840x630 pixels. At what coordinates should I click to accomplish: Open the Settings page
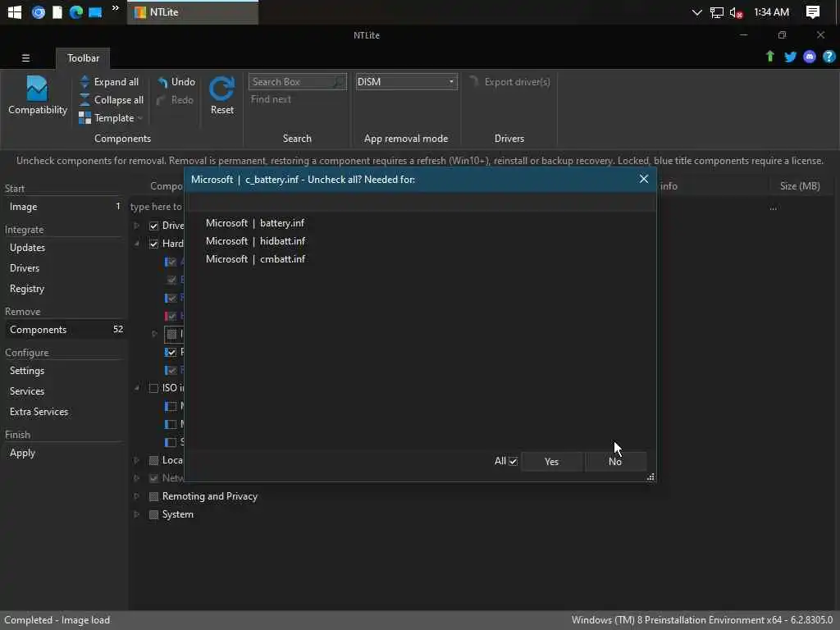(x=64, y=371)
